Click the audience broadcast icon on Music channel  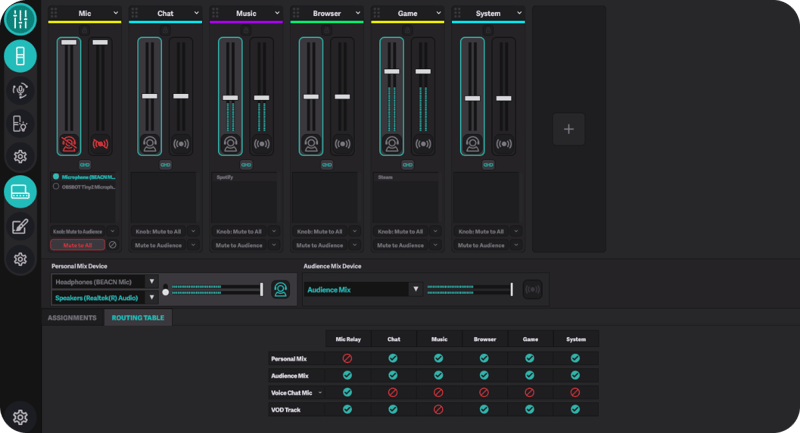261,143
